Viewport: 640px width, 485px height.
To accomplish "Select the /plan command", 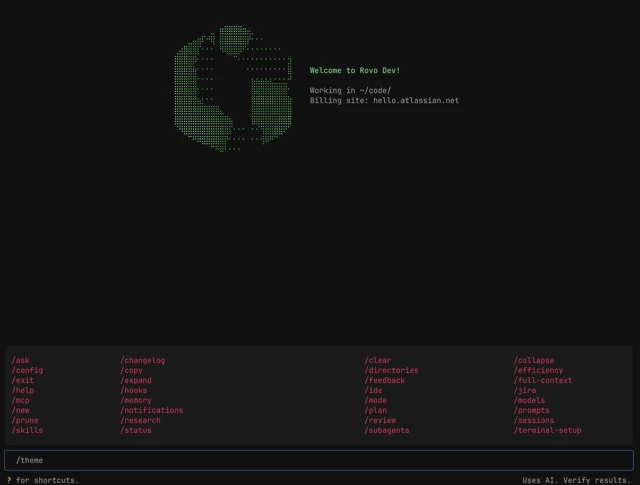I will 376,410.
